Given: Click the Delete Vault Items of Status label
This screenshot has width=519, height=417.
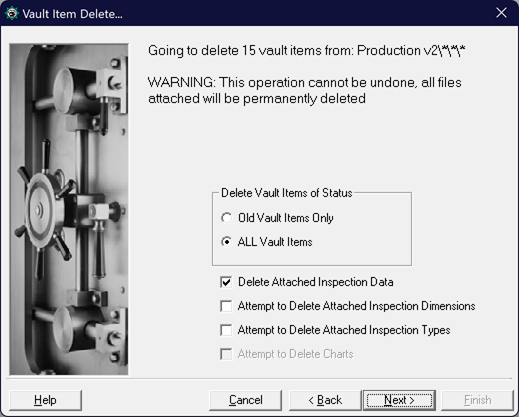Looking at the screenshot, I should (x=287, y=193).
